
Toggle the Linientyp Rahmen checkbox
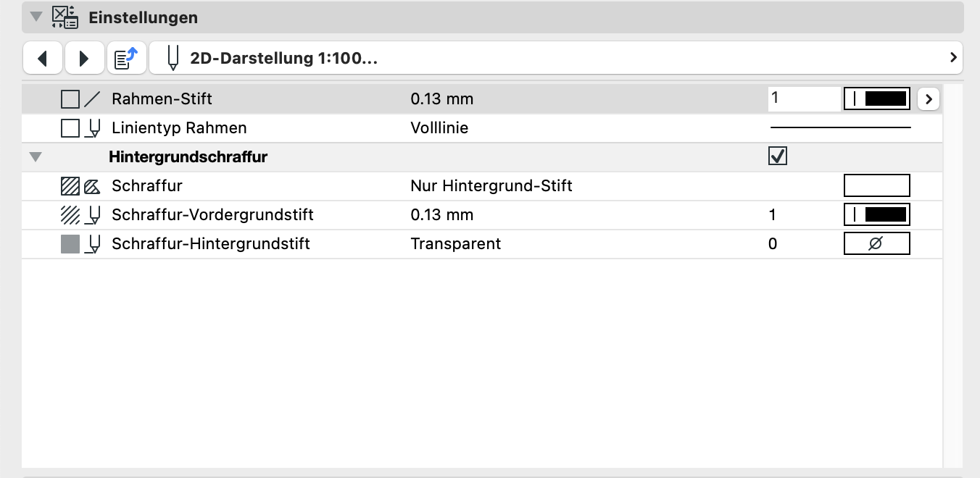[70, 128]
